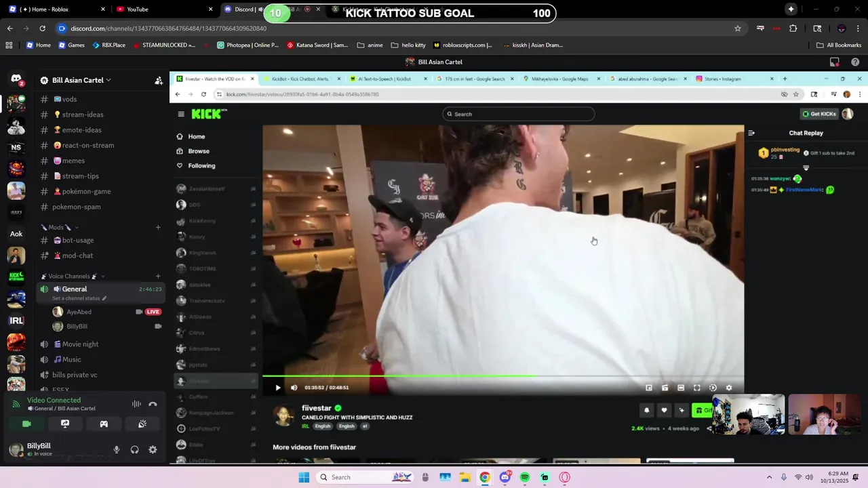The image size is (868, 488).
Task: Open Kick video player settings gear
Action: point(729,388)
